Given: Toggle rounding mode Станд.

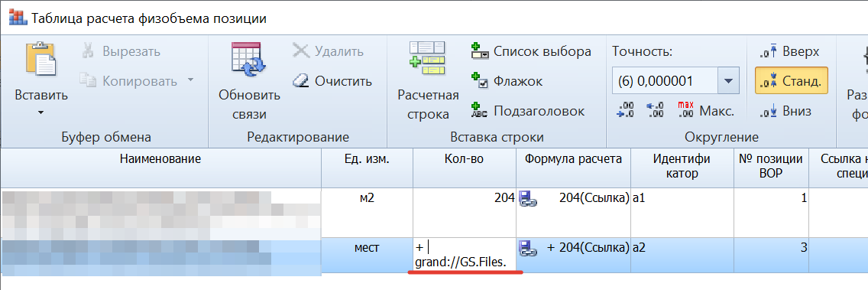Looking at the screenshot, I should point(791,81).
